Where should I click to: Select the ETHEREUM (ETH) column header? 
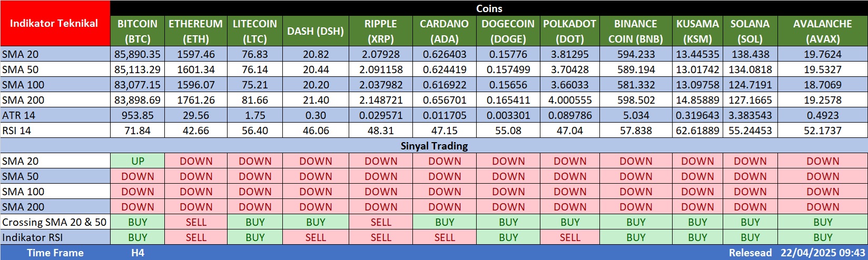(195, 31)
